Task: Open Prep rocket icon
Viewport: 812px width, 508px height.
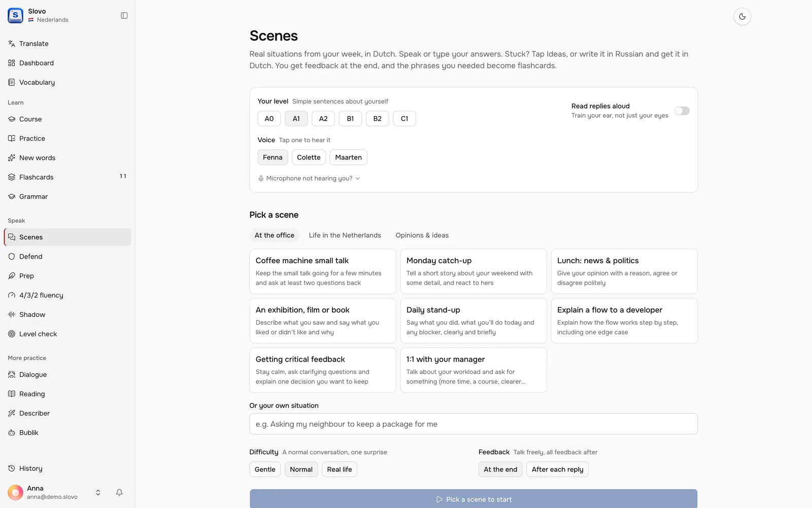Action: click(12, 276)
